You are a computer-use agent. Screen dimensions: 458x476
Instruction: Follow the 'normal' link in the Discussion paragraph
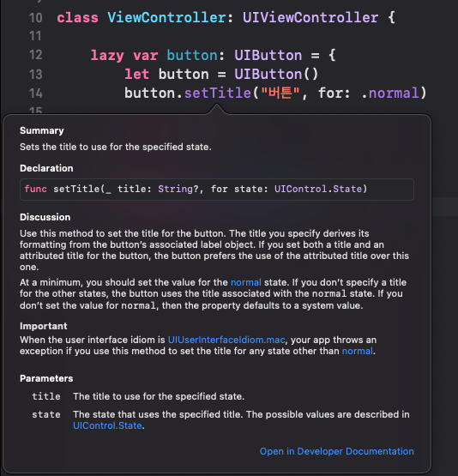[x=246, y=282]
